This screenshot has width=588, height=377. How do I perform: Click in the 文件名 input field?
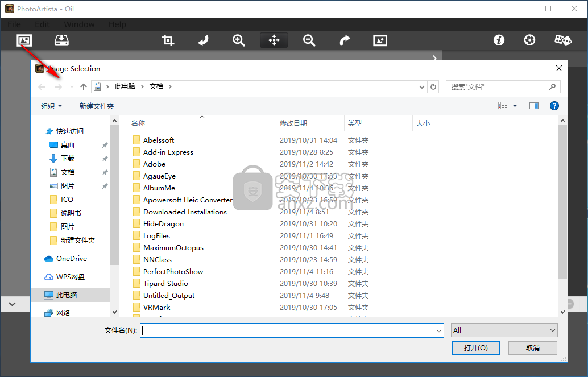[288, 330]
